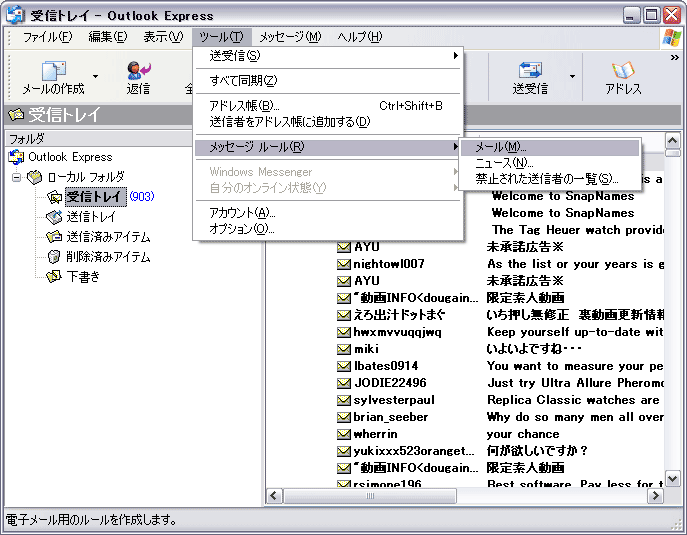Open message 'The Tag Heuer watch provid...'

tap(577, 230)
